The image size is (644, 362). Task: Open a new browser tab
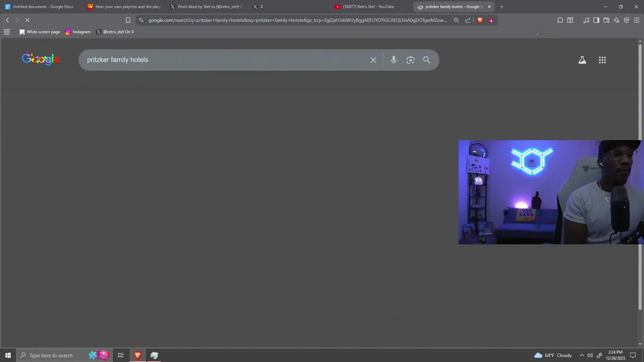[502, 7]
